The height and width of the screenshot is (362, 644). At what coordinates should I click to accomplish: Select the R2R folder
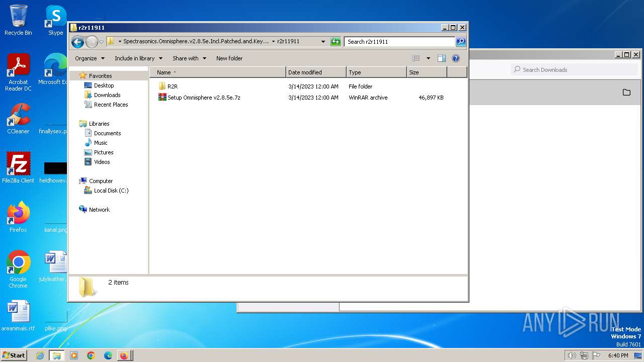point(173,86)
